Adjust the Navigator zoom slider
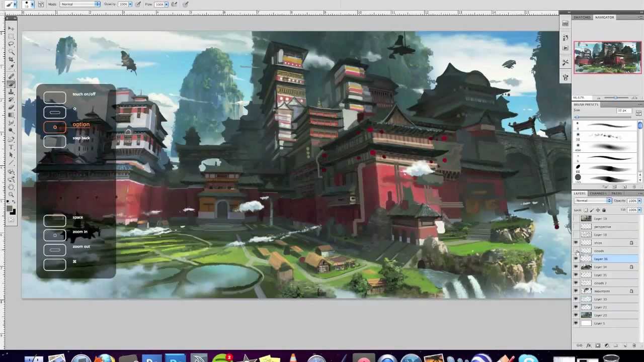 click(x=615, y=98)
